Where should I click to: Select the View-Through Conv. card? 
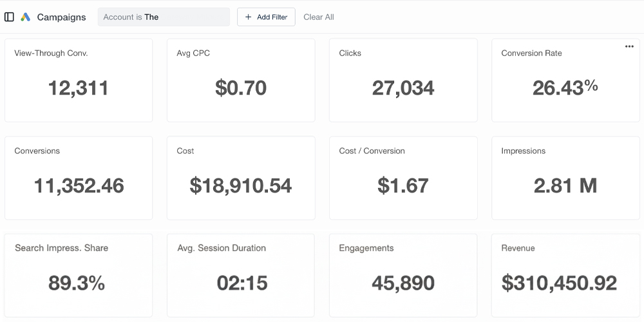(x=79, y=80)
